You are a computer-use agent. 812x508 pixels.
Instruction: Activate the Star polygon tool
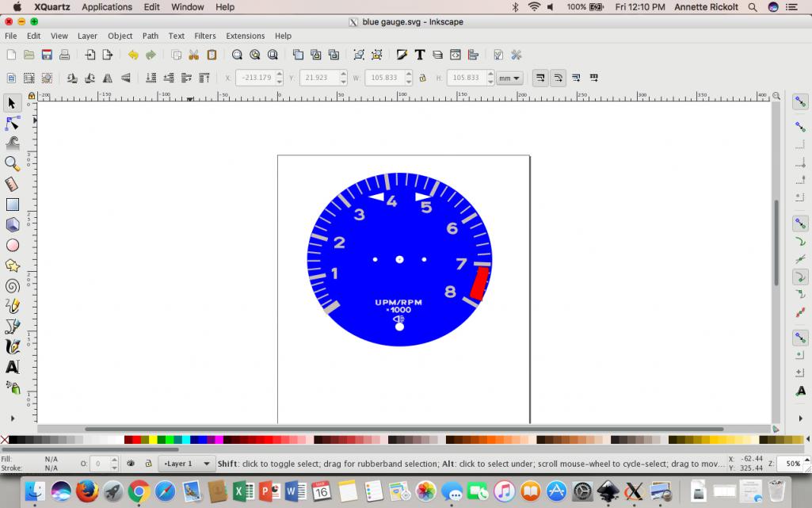[x=13, y=265]
